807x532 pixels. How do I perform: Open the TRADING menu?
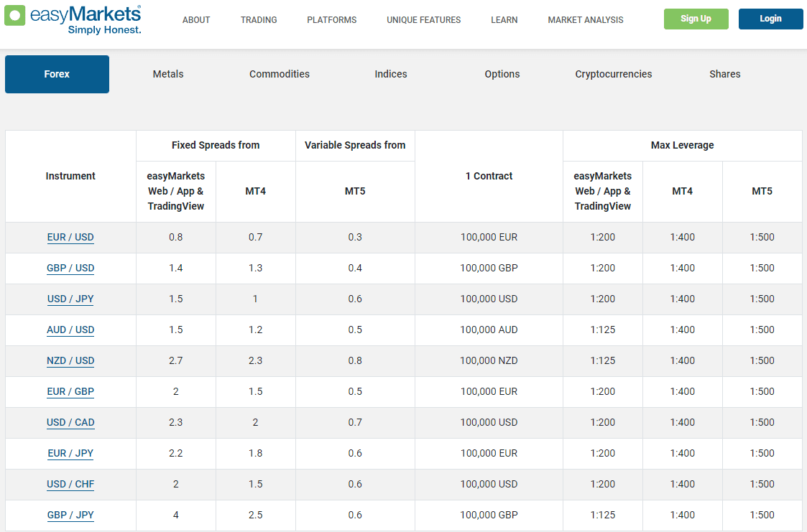click(x=259, y=19)
